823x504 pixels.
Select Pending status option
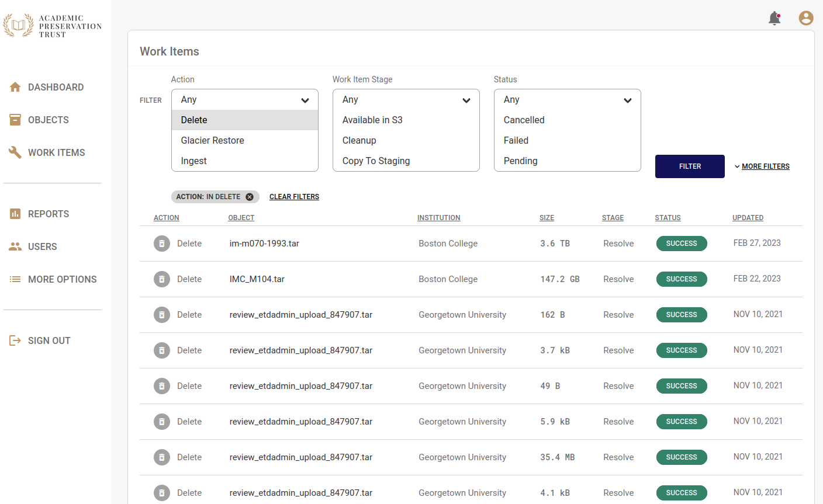(x=568, y=161)
